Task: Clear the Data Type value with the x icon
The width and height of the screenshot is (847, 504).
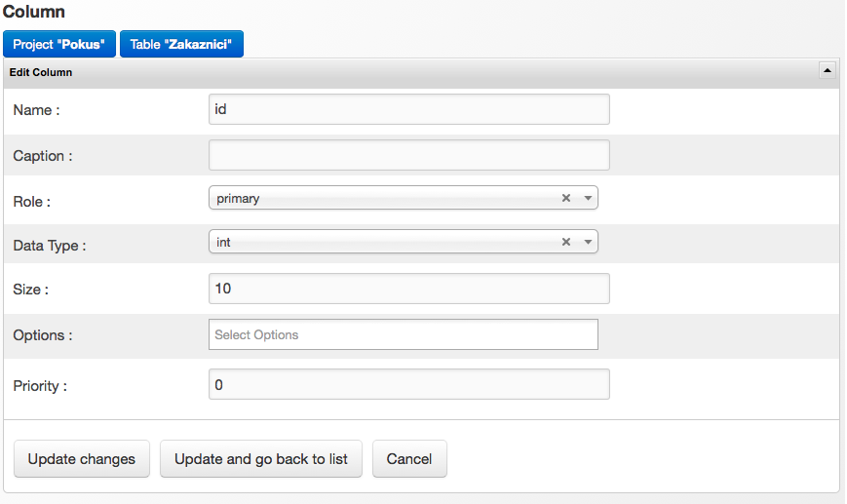Action: (x=565, y=242)
